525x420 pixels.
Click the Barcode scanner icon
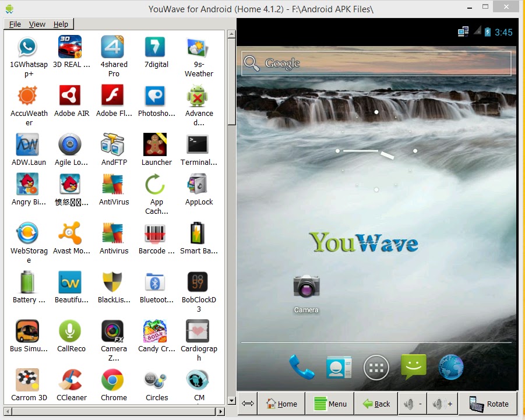[154, 233]
